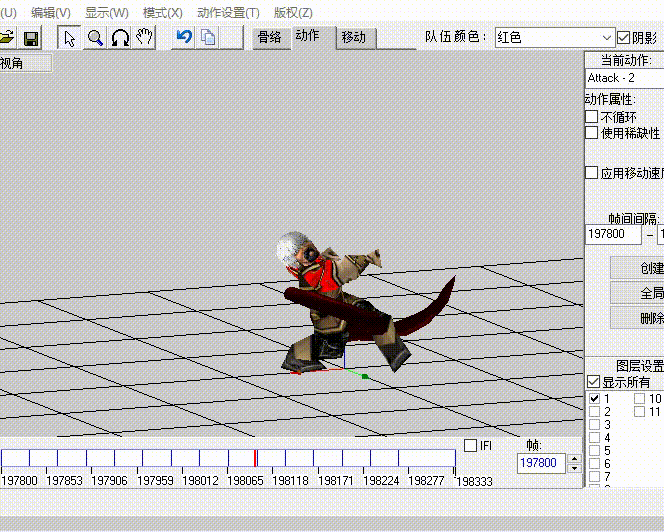
Task: Click timeline end label 198333
Action: (x=474, y=482)
